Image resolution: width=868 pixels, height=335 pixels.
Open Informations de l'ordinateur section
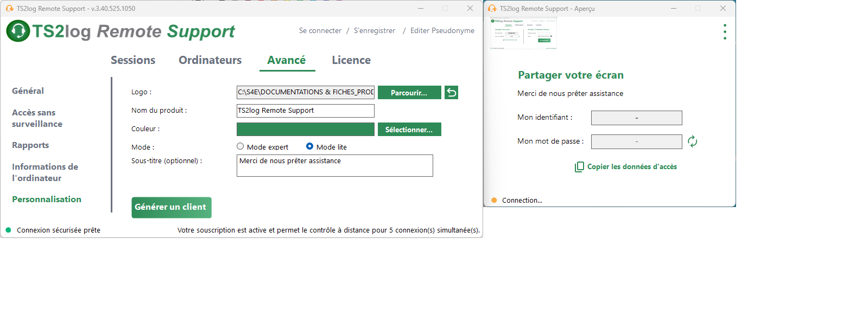pos(45,172)
